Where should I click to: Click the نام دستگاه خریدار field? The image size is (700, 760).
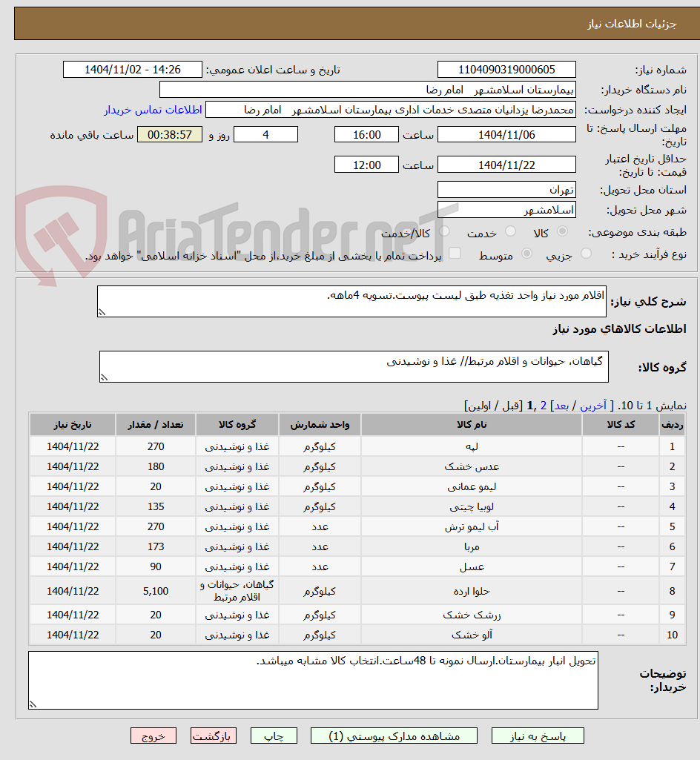(368, 90)
